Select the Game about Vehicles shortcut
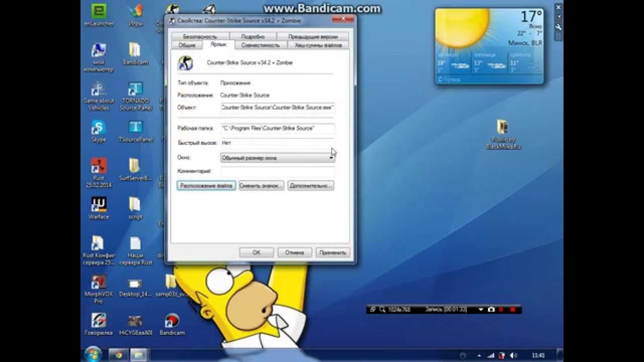The height and width of the screenshot is (362, 644). click(x=99, y=96)
